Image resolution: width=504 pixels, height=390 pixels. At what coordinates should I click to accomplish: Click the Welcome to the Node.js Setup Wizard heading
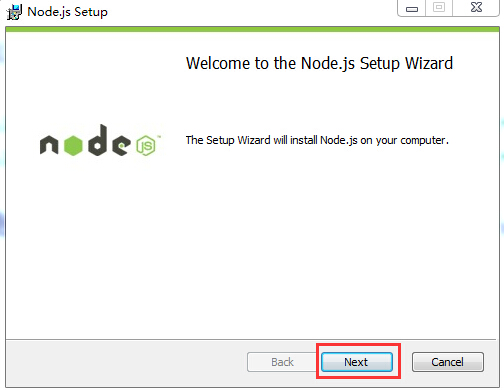tap(319, 63)
